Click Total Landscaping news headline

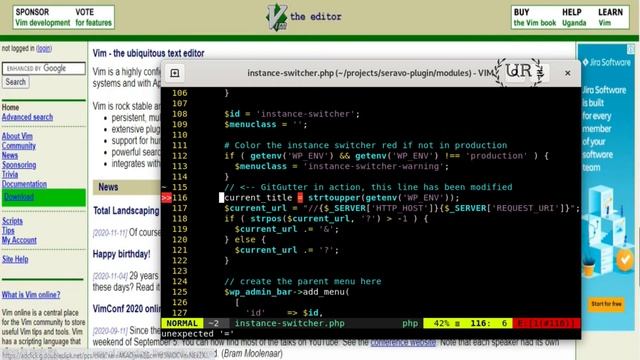click(x=126, y=211)
